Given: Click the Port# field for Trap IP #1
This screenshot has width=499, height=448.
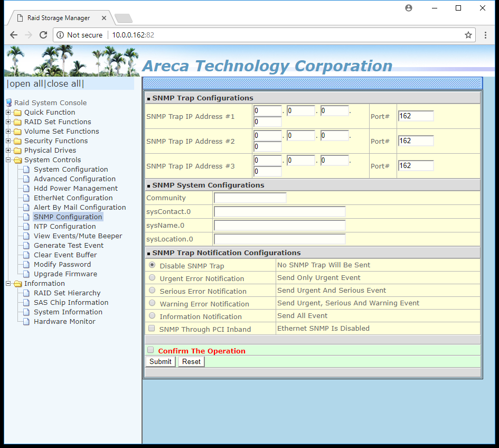Looking at the screenshot, I should [416, 116].
